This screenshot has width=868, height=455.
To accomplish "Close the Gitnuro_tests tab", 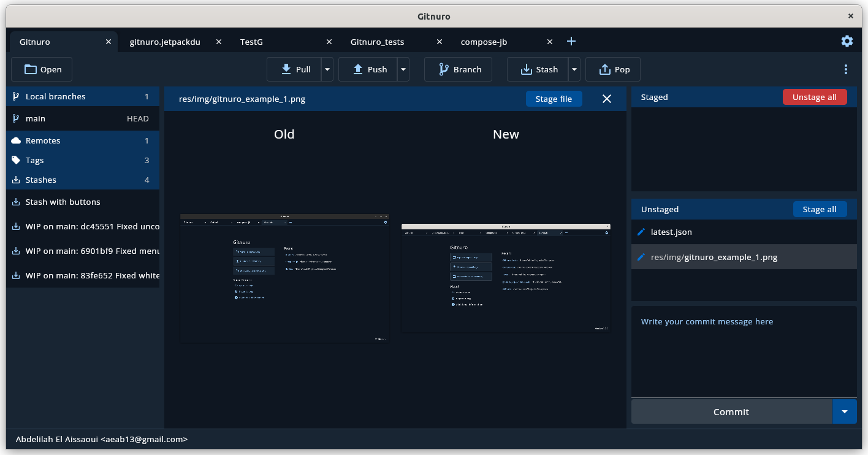I will (x=440, y=42).
